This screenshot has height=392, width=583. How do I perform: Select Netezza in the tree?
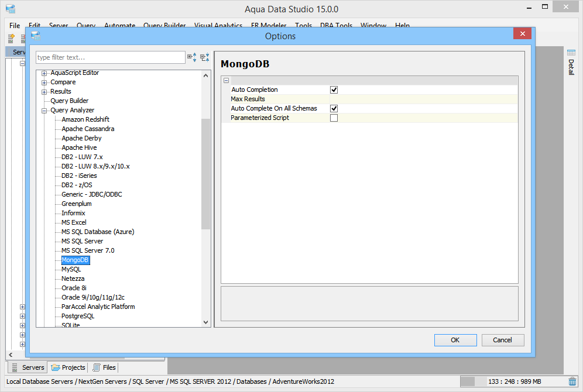point(73,278)
